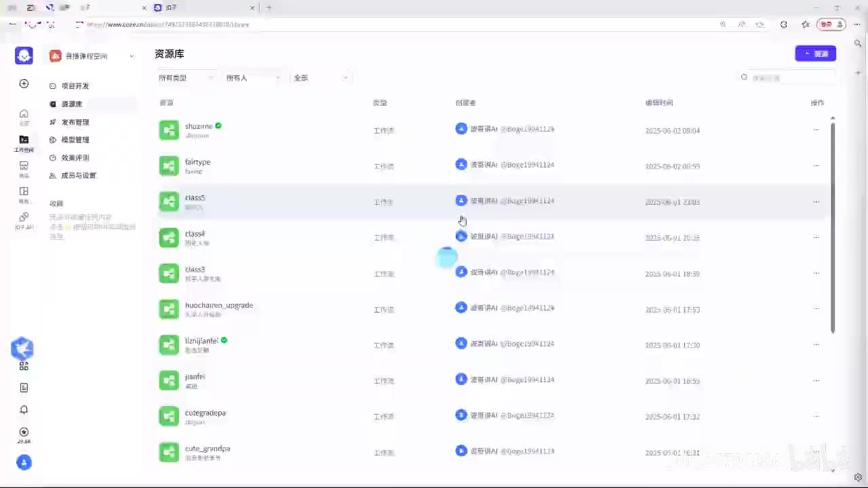Open the four-squares apps icon in sidebar
This screenshot has height=488, width=868.
[x=24, y=366]
